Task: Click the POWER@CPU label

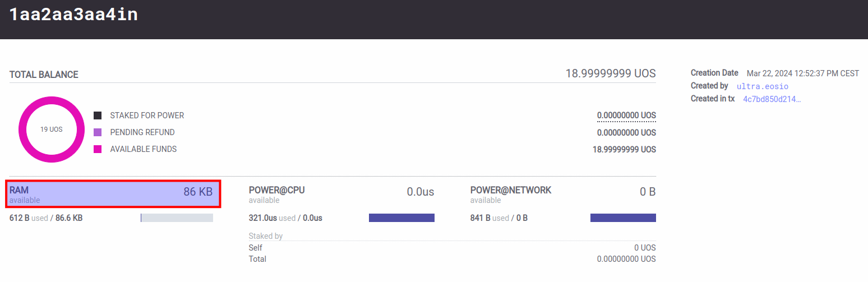Action: [277, 190]
